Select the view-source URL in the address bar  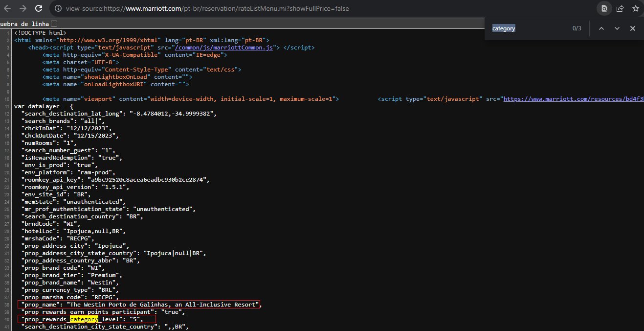(x=207, y=9)
